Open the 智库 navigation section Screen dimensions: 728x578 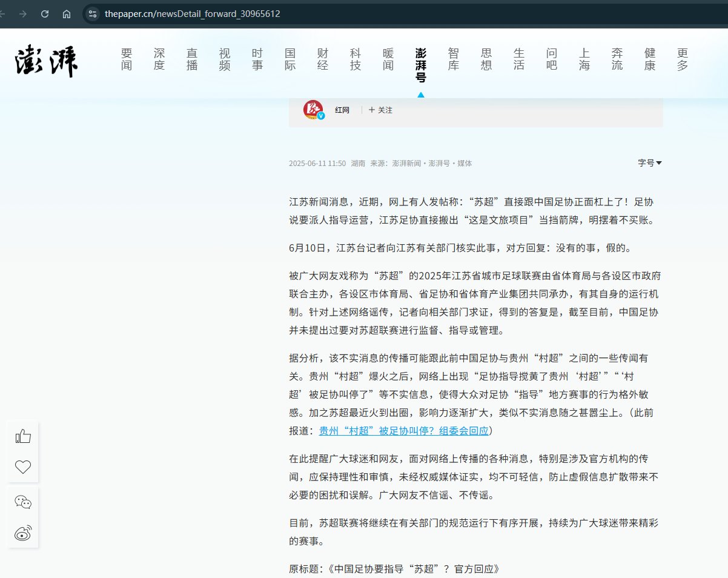(x=454, y=59)
